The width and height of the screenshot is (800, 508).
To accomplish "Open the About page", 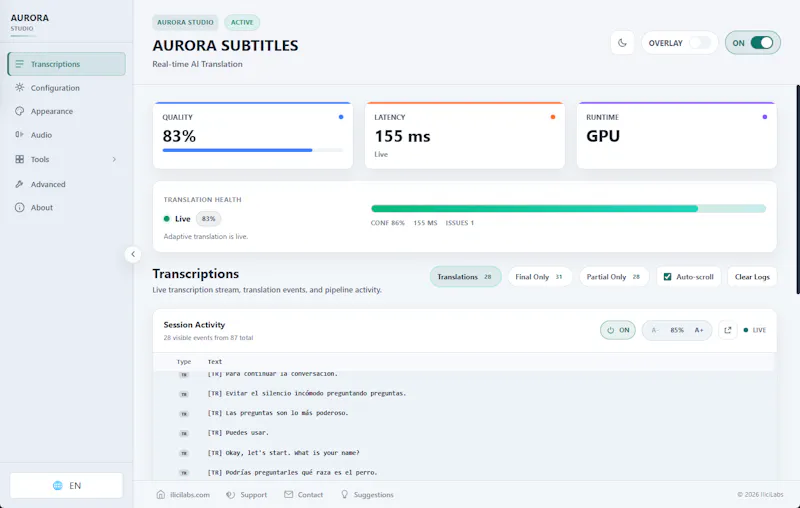I will coord(66,208).
